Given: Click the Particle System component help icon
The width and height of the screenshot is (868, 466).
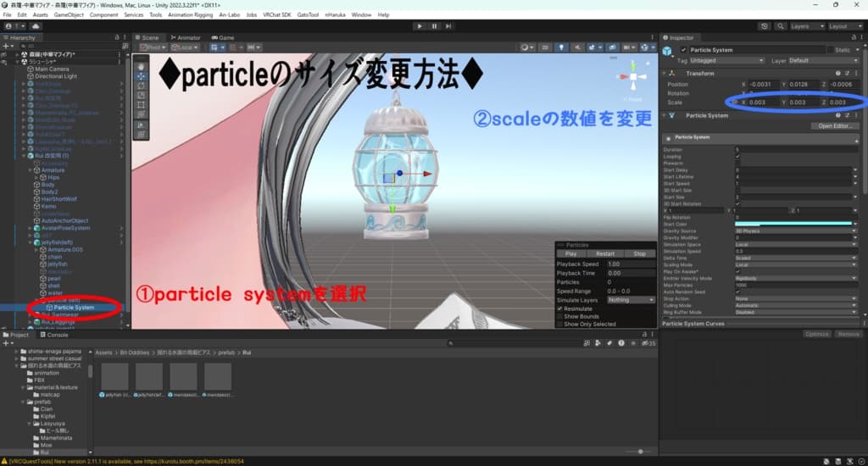Looking at the screenshot, I should coord(838,115).
